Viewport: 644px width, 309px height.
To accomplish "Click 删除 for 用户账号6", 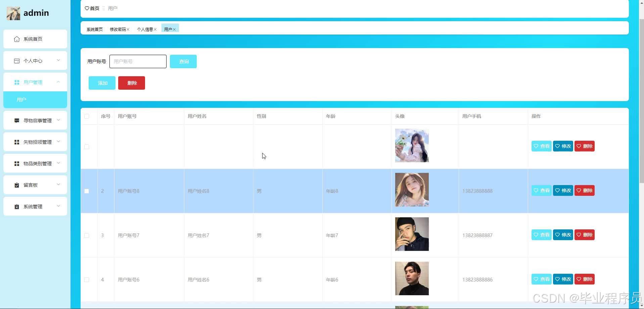I will tap(585, 279).
